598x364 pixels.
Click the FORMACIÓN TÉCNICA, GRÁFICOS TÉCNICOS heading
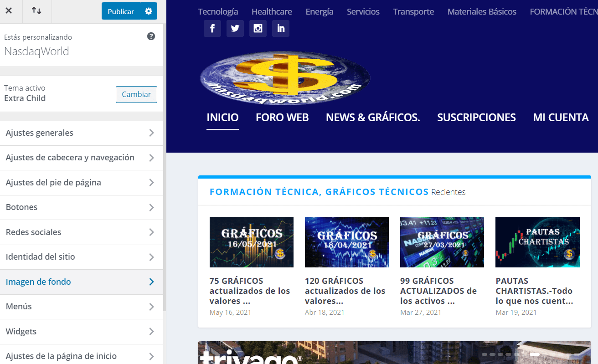(319, 192)
